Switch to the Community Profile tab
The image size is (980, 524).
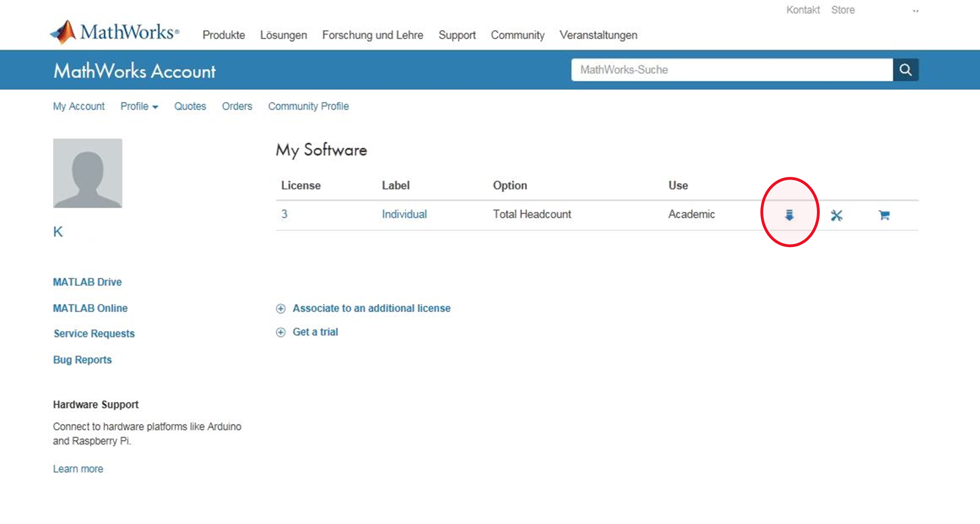point(308,106)
